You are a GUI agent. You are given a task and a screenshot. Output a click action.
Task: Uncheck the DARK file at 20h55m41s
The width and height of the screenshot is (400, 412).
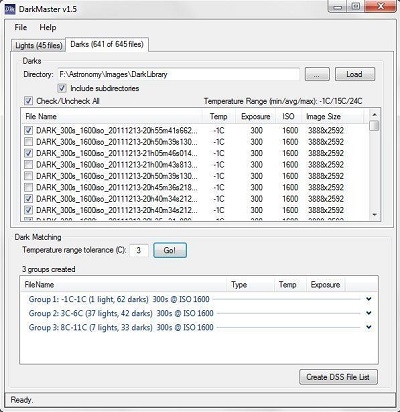(x=29, y=130)
